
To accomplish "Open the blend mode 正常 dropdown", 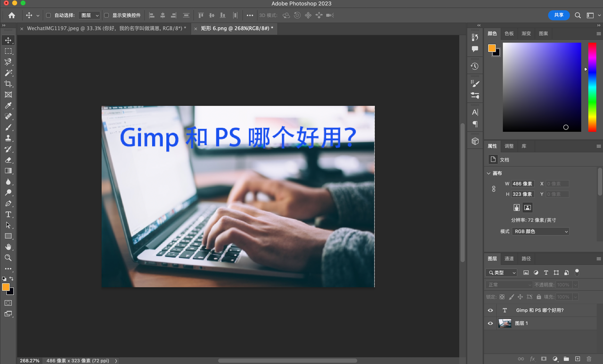I will point(509,285).
